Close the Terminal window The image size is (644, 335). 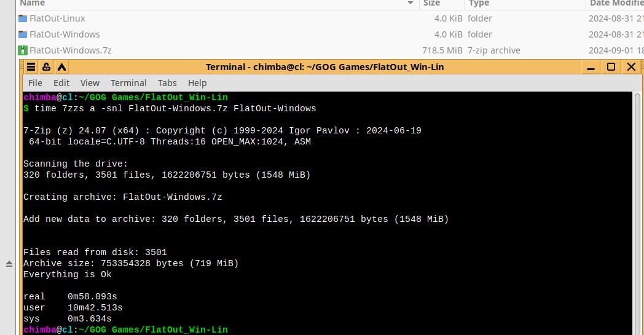pos(631,67)
